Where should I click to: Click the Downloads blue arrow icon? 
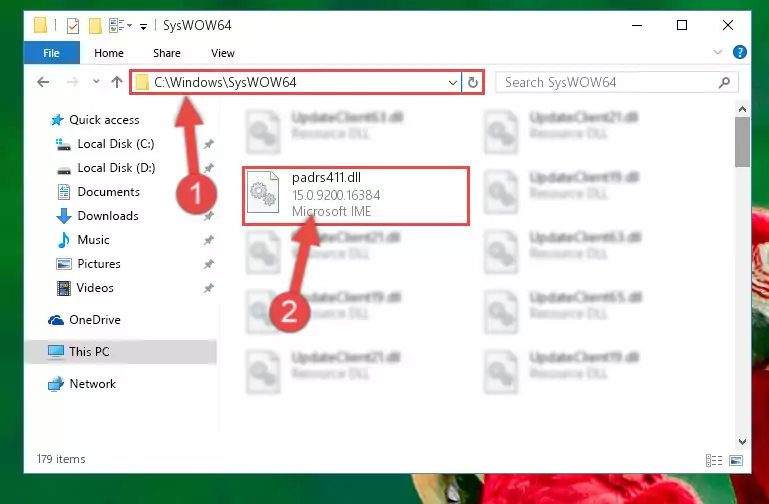tap(63, 216)
